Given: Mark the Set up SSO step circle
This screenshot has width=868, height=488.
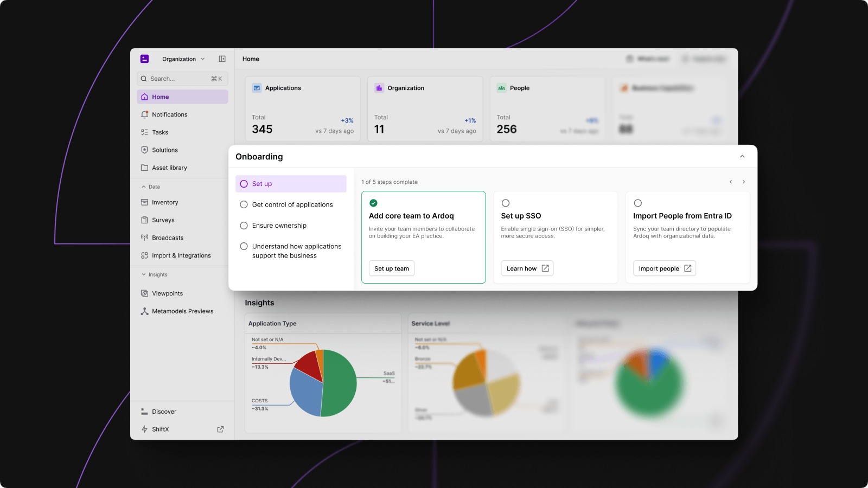Looking at the screenshot, I should pos(506,203).
